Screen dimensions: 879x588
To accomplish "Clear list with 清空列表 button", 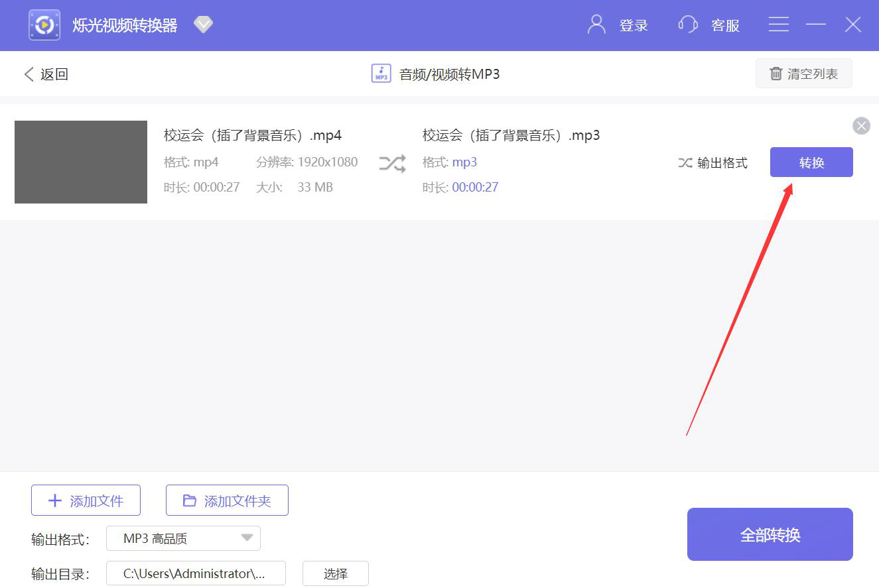I will coord(804,74).
